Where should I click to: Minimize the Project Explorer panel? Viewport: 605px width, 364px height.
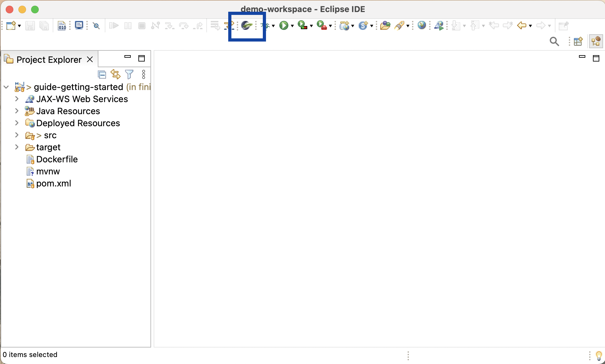click(x=128, y=57)
